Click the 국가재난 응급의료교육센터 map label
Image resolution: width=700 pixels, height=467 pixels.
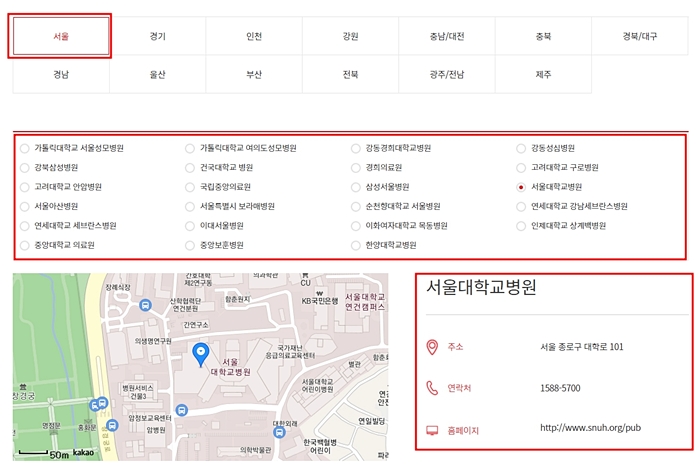[290, 351]
